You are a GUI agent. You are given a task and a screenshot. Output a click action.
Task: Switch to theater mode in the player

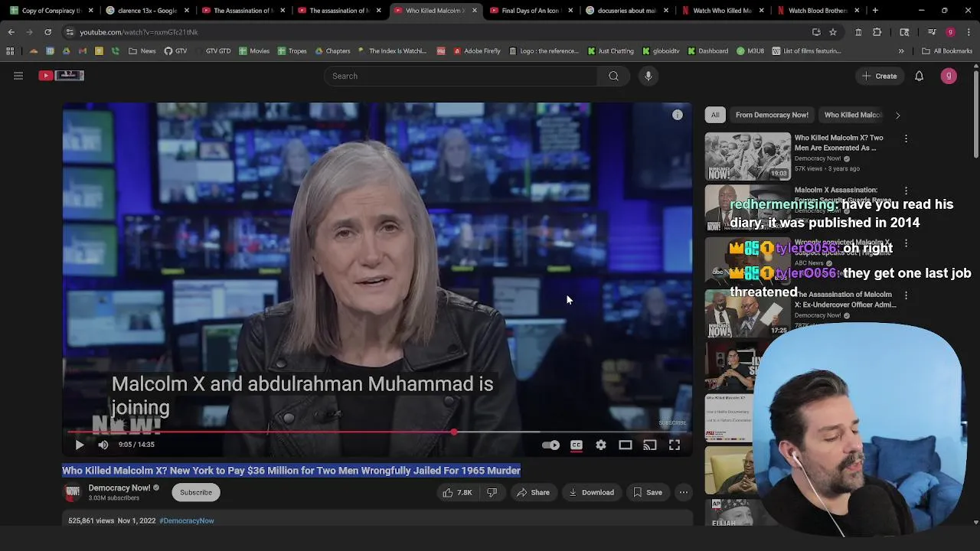point(626,445)
